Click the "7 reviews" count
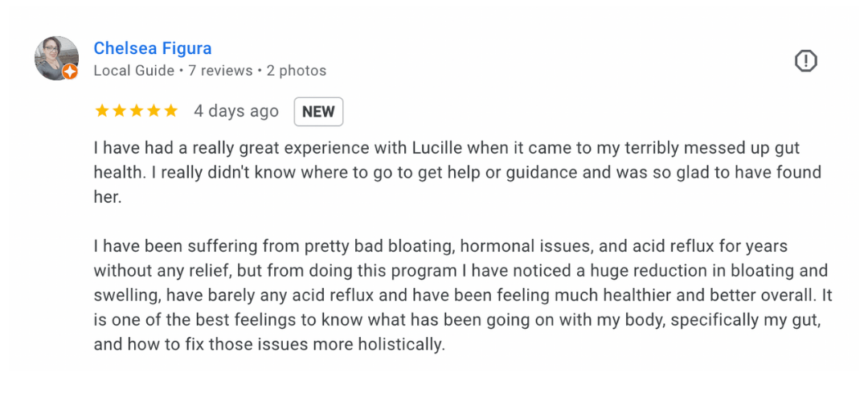 tap(219, 71)
